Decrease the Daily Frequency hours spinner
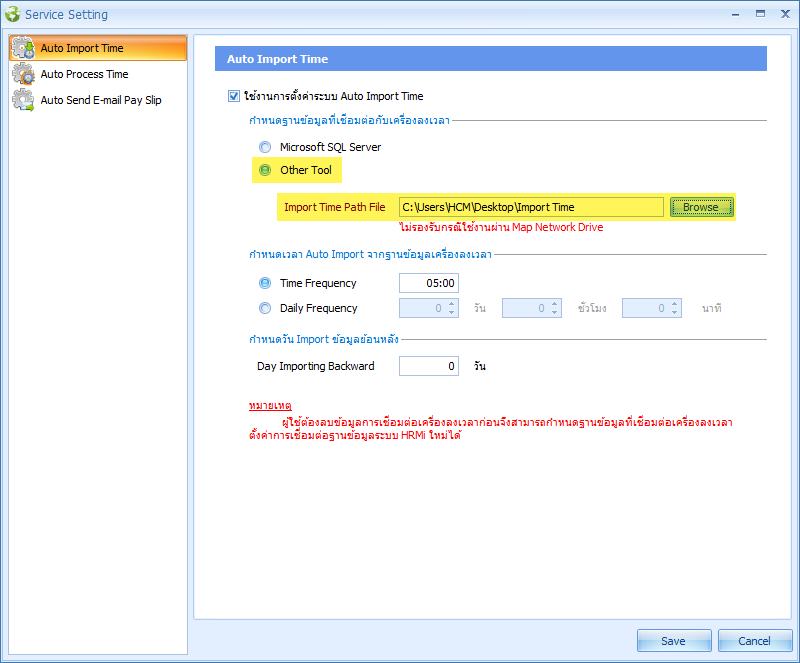 click(x=555, y=312)
